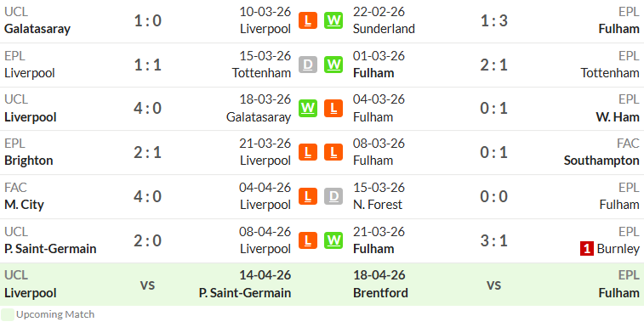
Task: Click the green Upcoming Match legend swatch
Action: 8,314
